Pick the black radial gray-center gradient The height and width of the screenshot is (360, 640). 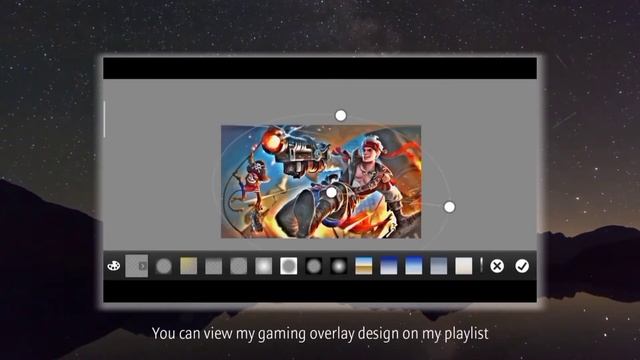pyautogui.click(x=313, y=266)
